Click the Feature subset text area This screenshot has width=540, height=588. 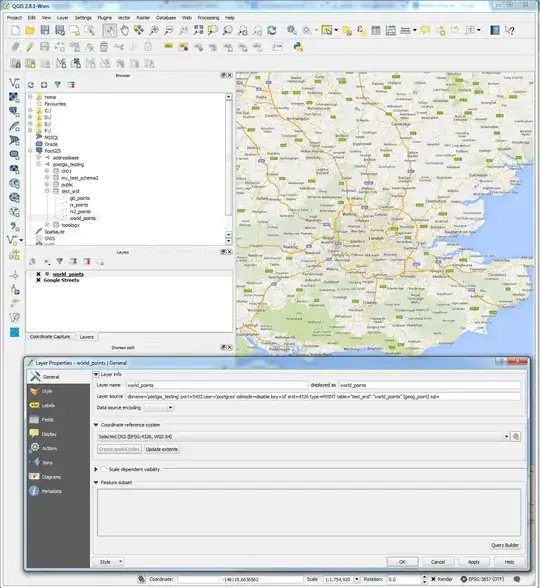[x=309, y=512]
